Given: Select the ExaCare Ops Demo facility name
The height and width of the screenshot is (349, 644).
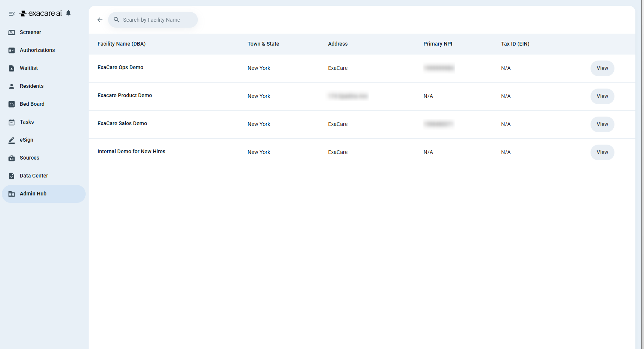Looking at the screenshot, I should click(120, 67).
